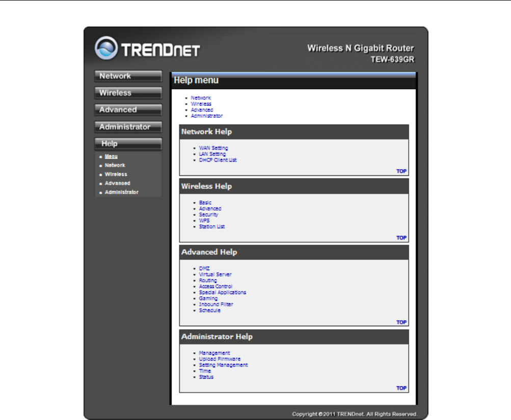Open Access Control help link

click(216, 286)
